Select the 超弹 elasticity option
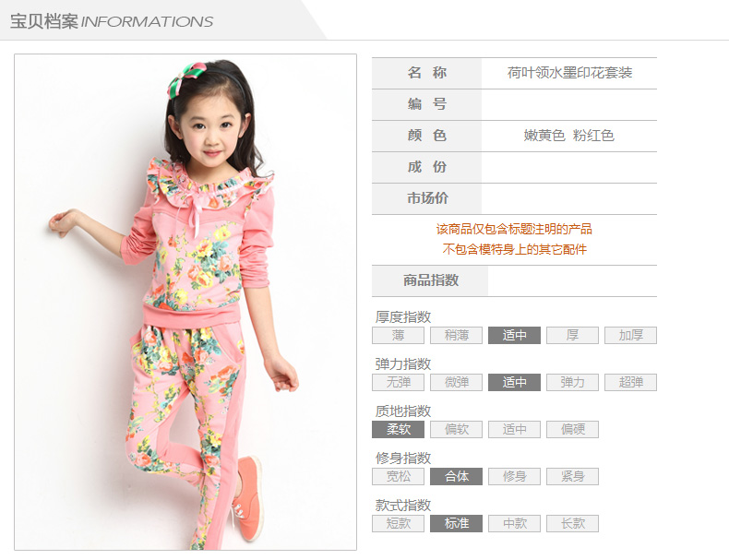Screen dimensions: 729x560 click(630, 382)
